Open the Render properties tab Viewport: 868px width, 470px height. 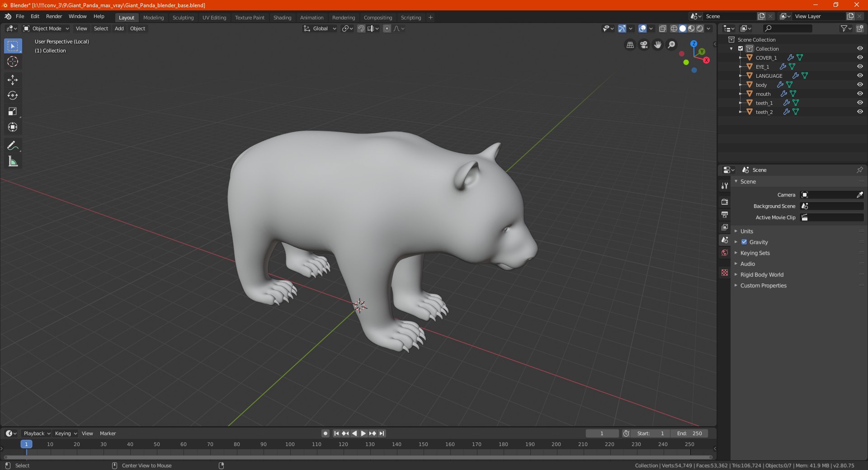click(x=725, y=202)
